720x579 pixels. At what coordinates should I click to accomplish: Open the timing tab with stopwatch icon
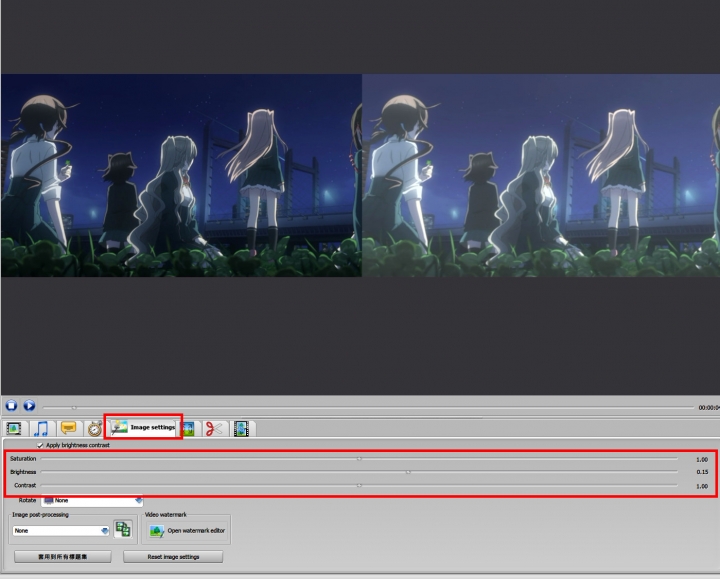95,428
